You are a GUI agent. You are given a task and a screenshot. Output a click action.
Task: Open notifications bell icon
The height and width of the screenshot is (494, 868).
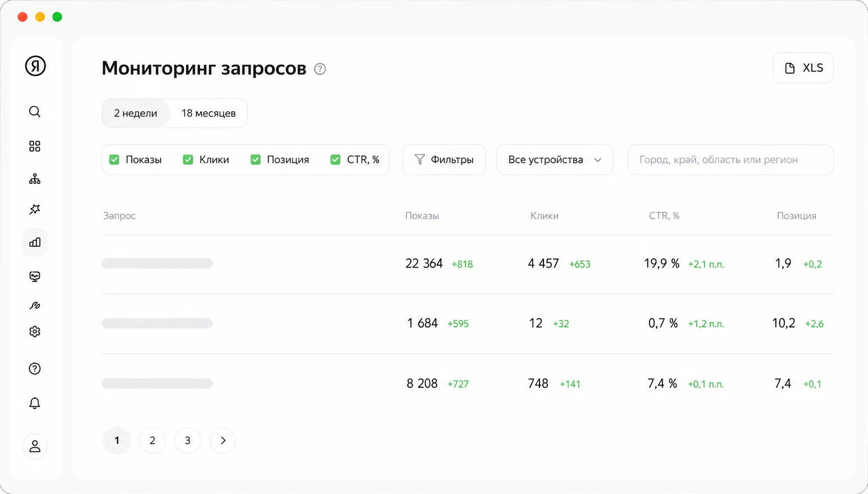coord(35,403)
